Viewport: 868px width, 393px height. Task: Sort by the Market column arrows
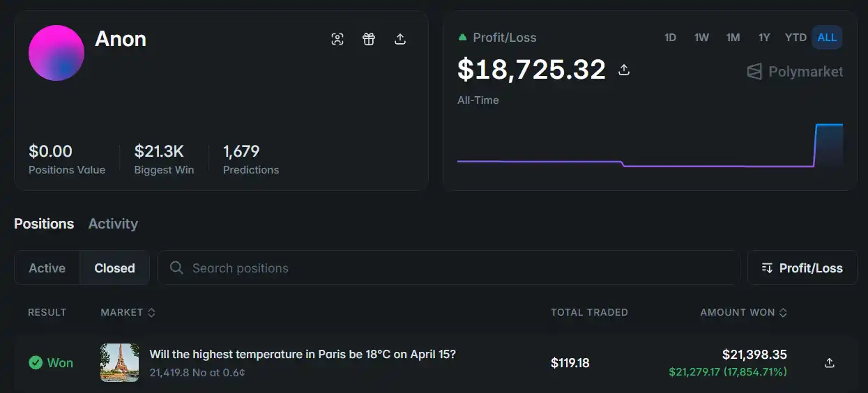[151, 313]
